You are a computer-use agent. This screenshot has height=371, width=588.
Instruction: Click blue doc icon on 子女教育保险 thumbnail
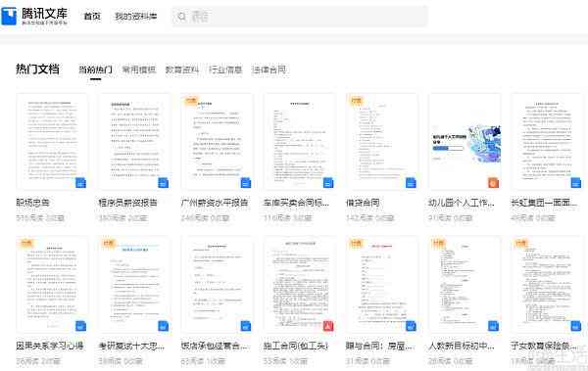(575, 326)
